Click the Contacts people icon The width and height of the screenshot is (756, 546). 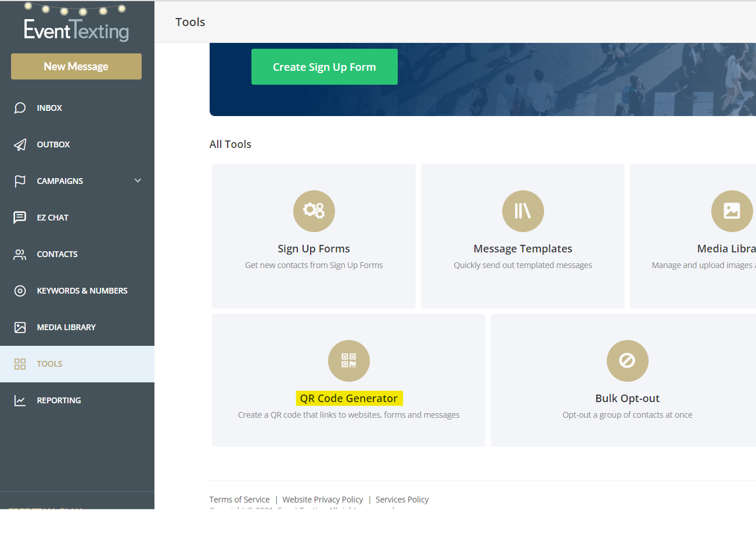click(x=20, y=254)
